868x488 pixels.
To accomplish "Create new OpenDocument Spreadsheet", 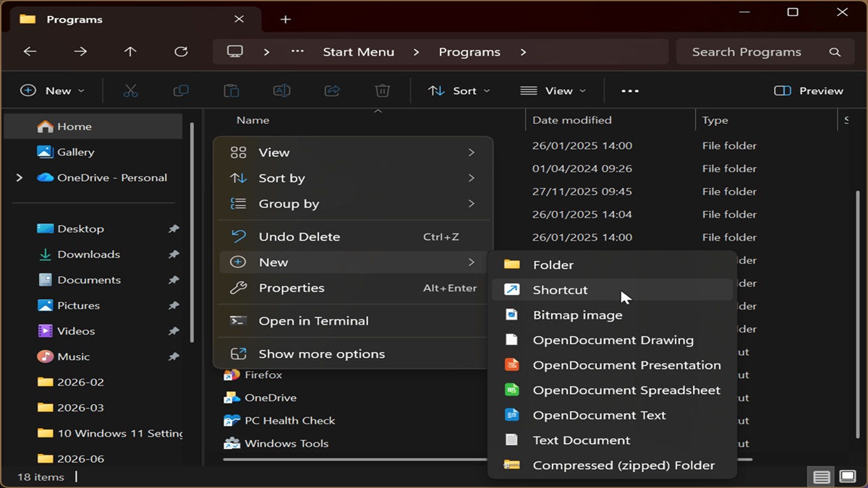I will point(613,390).
